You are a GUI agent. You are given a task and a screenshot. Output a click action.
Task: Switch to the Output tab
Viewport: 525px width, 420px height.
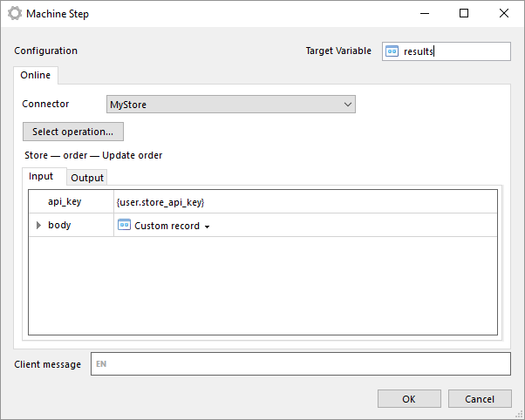[87, 178]
